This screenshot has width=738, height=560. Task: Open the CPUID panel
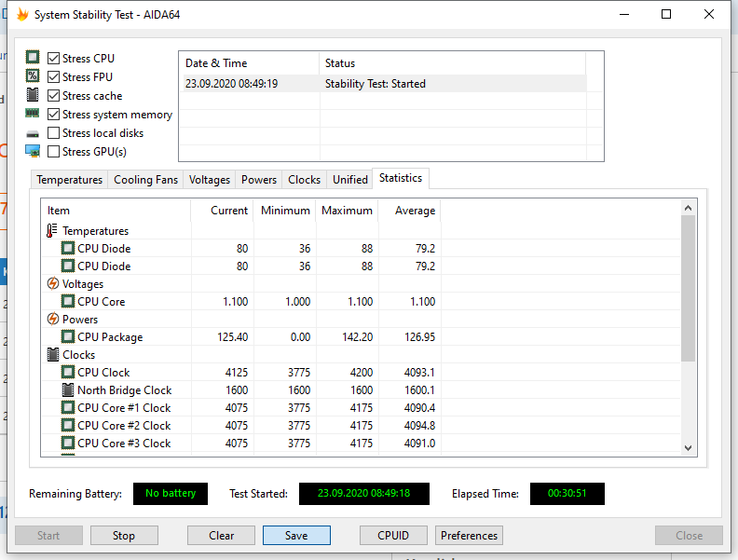click(393, 536)
